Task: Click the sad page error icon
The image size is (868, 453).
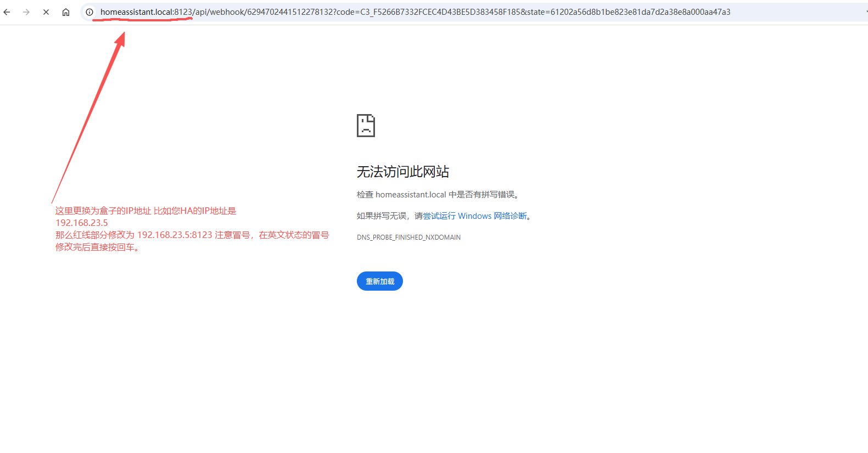Action: (366, 126)
